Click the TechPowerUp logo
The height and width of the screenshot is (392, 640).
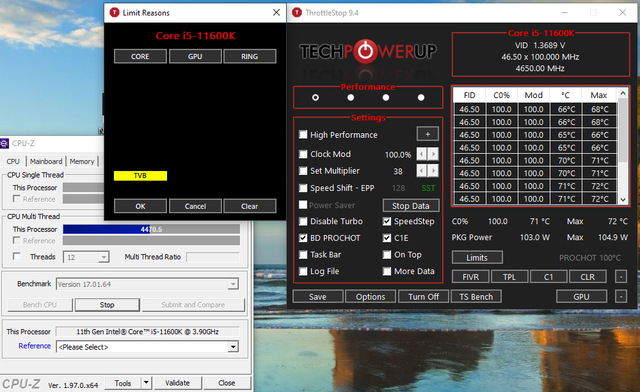[x=368, y=51]
